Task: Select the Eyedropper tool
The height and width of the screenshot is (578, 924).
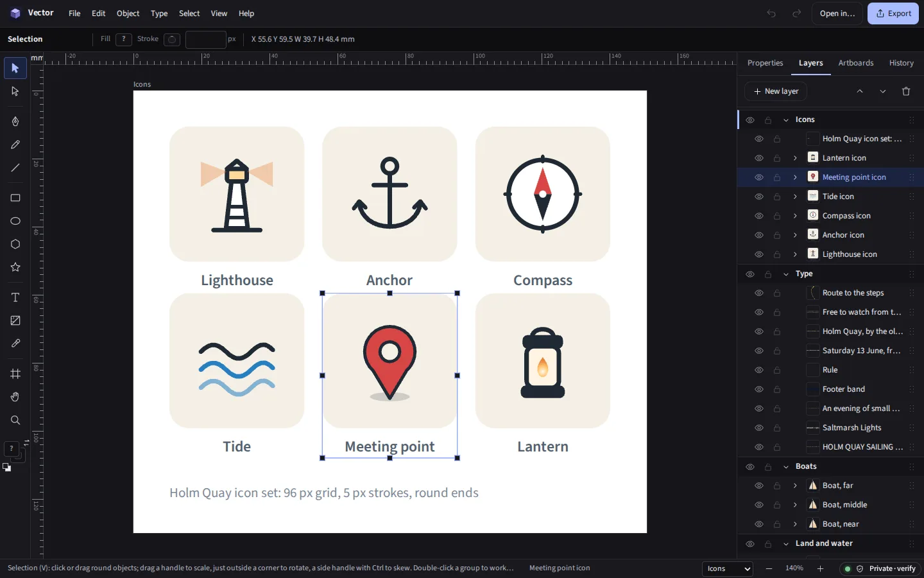Action: (15, 344)
